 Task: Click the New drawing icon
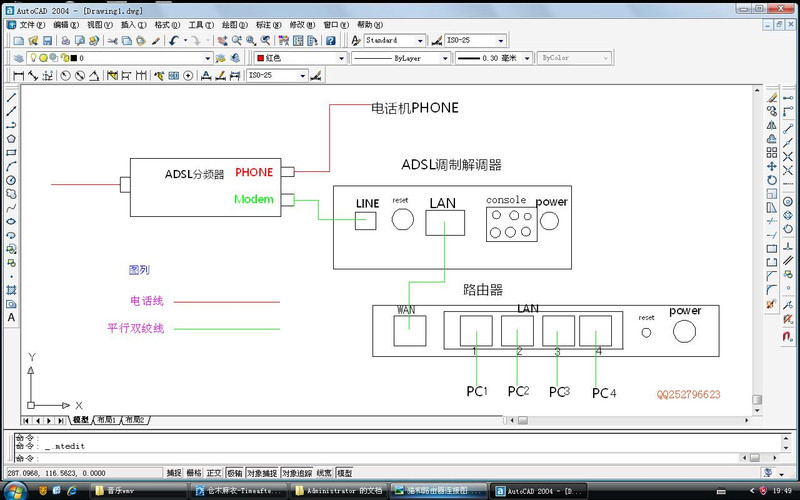(x=19, y=41)
